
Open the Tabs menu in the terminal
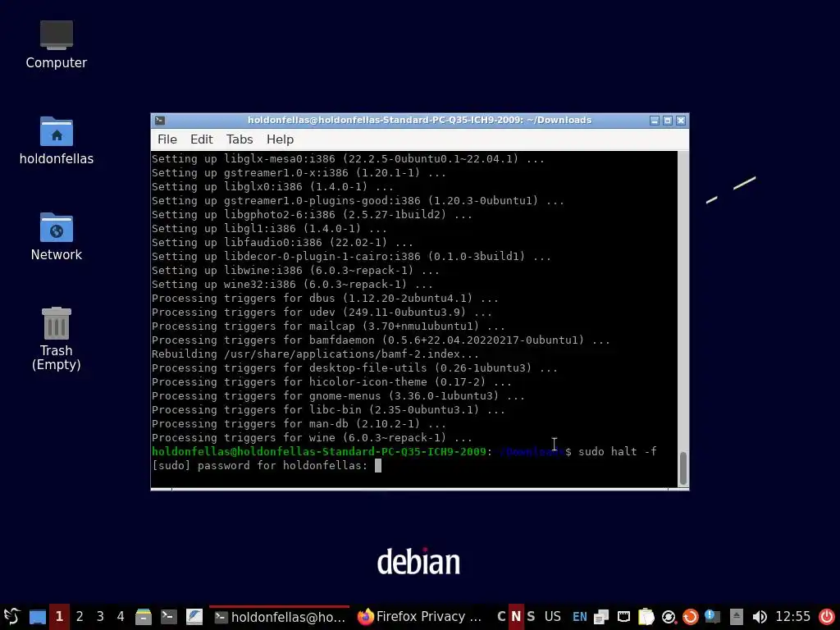(240, 139)
